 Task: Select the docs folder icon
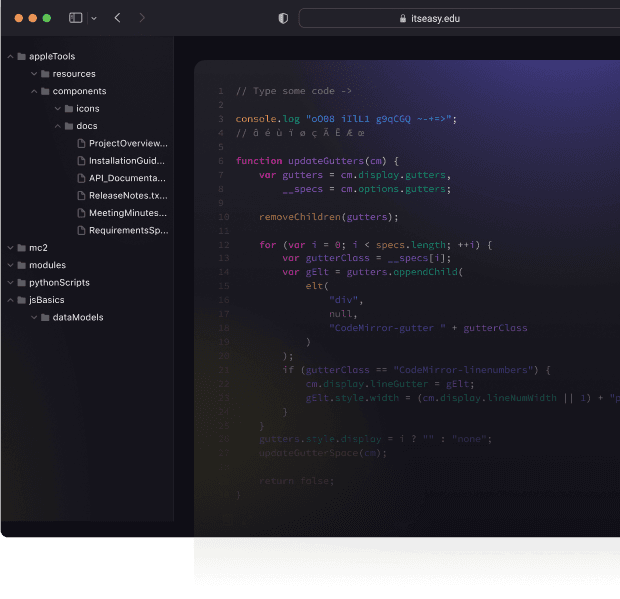(x=69, y=126)
